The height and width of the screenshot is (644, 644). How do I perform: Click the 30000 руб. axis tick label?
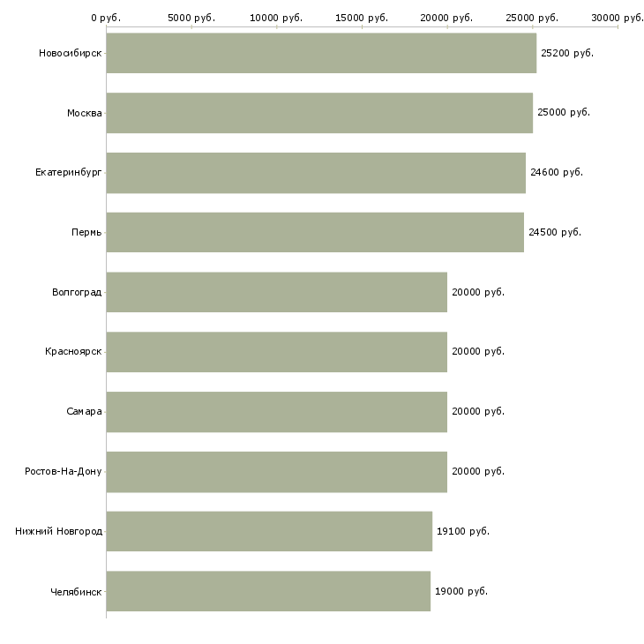(618, 18)
